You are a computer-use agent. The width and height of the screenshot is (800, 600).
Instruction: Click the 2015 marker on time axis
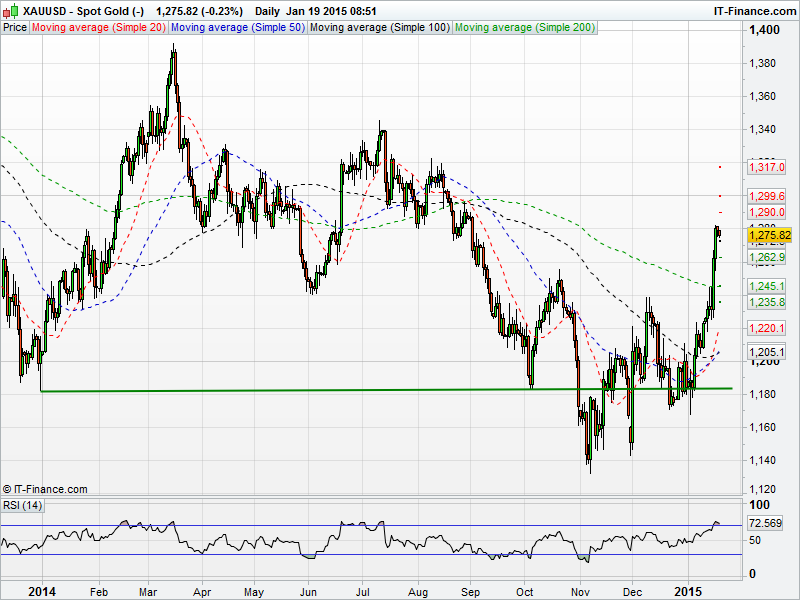[x=689, y=592]
